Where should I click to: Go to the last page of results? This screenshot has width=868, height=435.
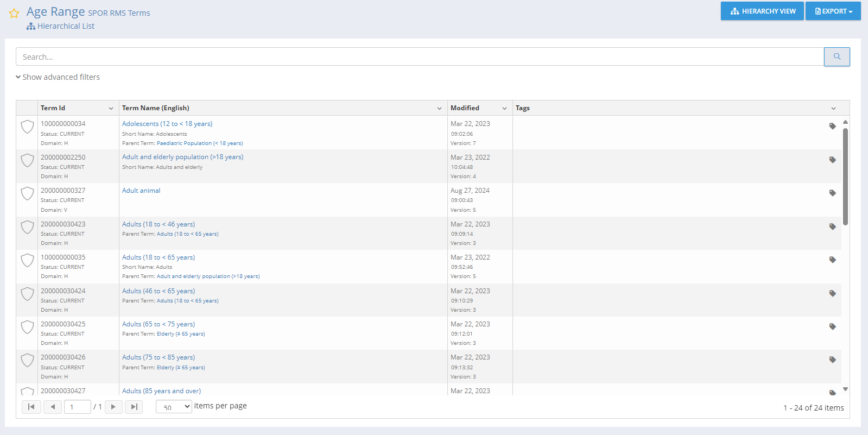[134, 407]
